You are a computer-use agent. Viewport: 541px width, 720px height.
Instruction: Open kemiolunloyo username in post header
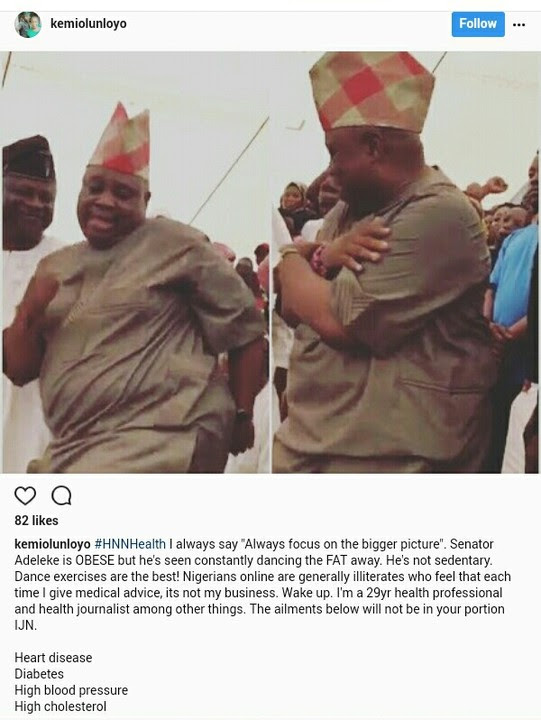[x=88, y=23]
